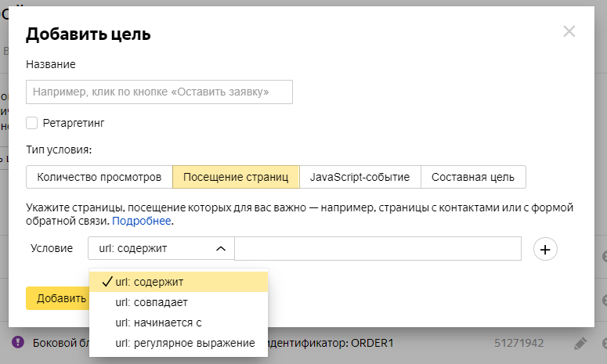The image size is (607, 364).
Task: Open the Подробнее help link
Action: click(142, 221)
